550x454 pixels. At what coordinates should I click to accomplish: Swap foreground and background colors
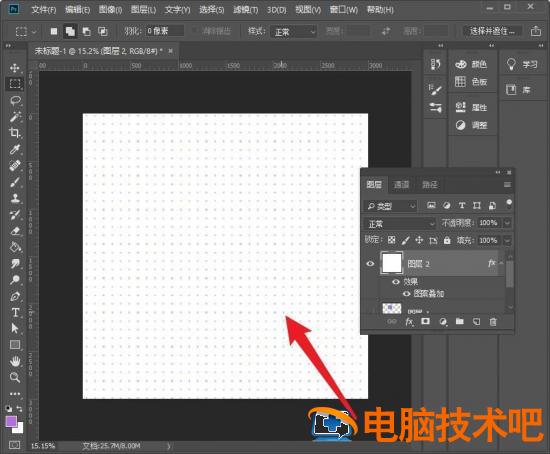[x=20, y=409]
